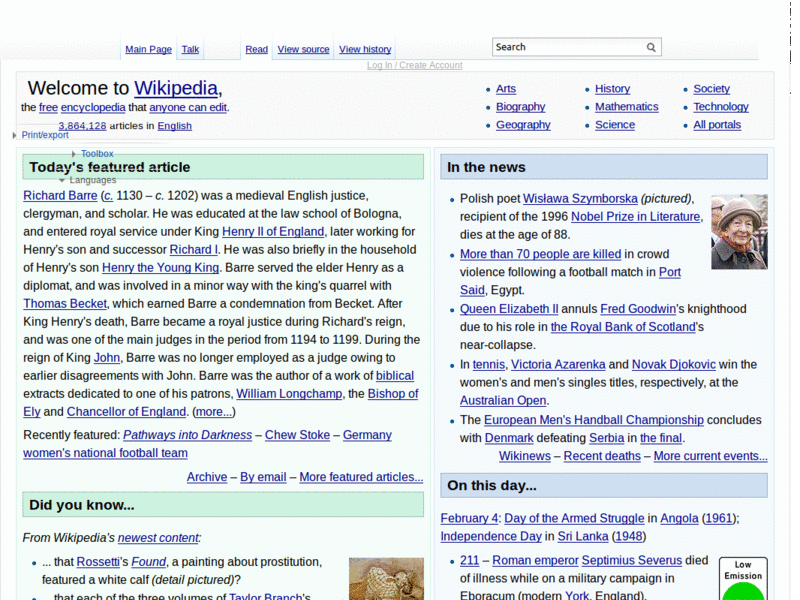Open European Men's Handball Championship link
The width and height of the screenshot is (800, 600).
pyautogui.click(x=594, y=420)
